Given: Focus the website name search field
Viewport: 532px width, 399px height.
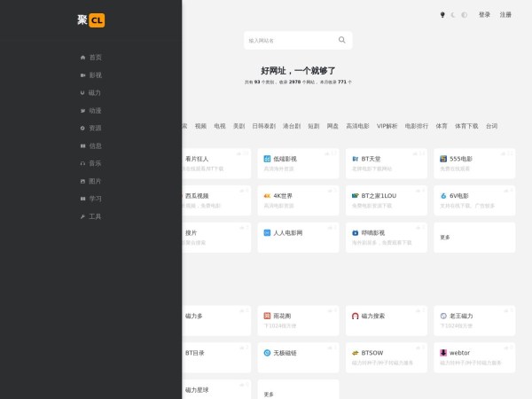Looking at the screenshot, I should pos(289,40).
